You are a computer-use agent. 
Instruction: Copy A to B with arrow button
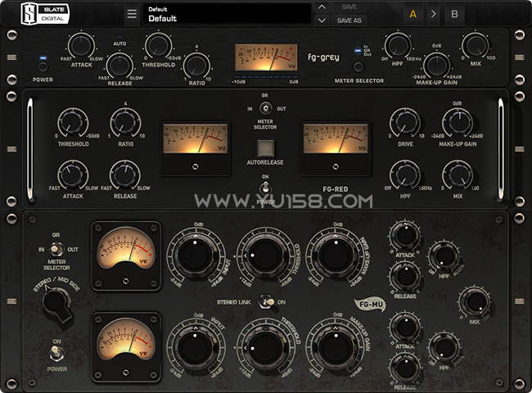click(x=434, y=14)
